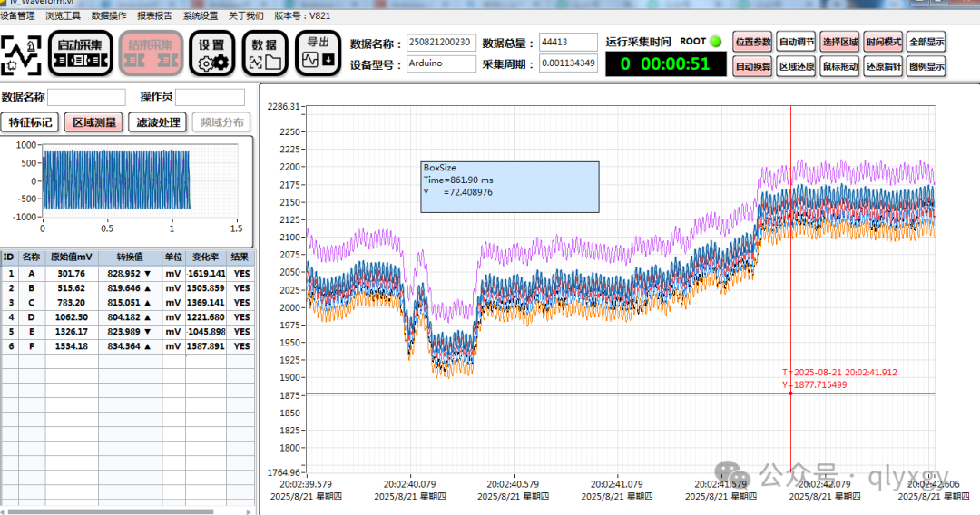Click the 数据总量 field showing 44413
Screen dimensions: 980x515
pyautogui.click(x=568, y=43)
